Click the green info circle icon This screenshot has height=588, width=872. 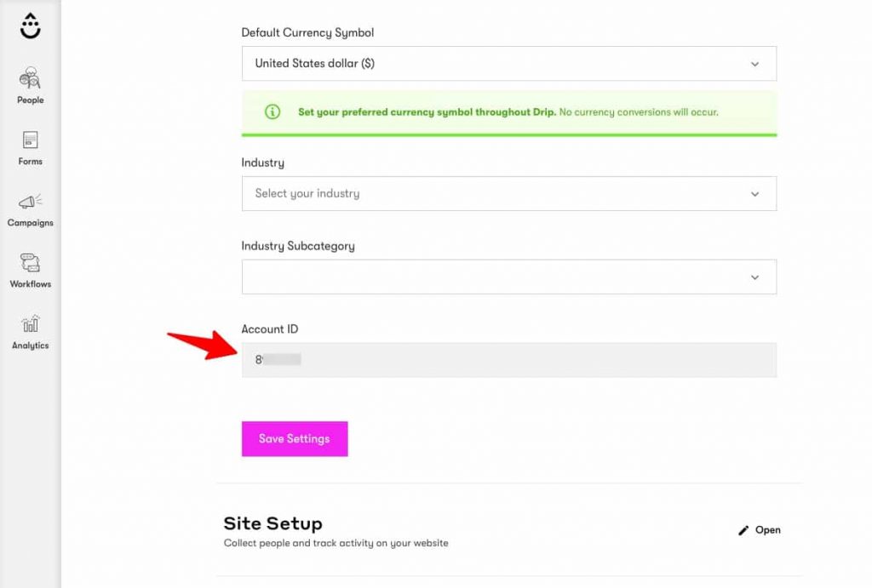pos(272,111)
